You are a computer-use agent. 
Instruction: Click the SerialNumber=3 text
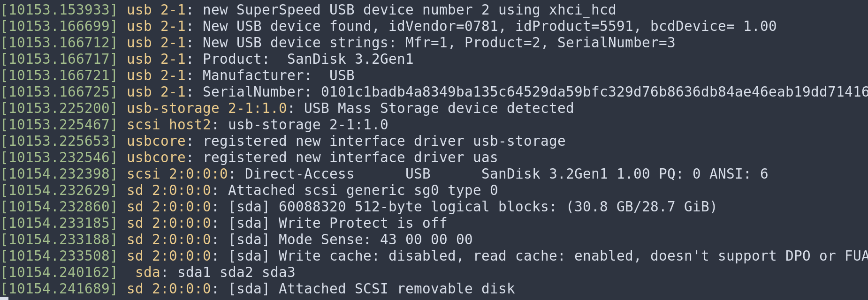tap(617, 43)
